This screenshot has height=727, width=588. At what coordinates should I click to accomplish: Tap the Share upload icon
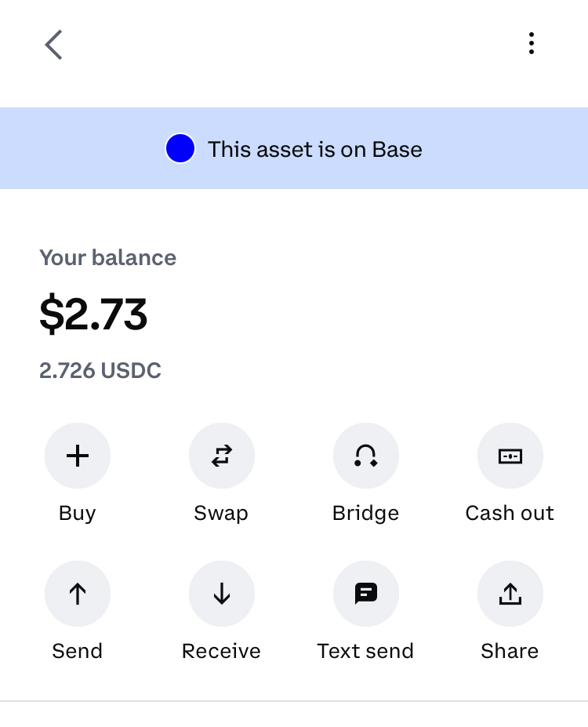pyautogui.click(x=510, y=594)
